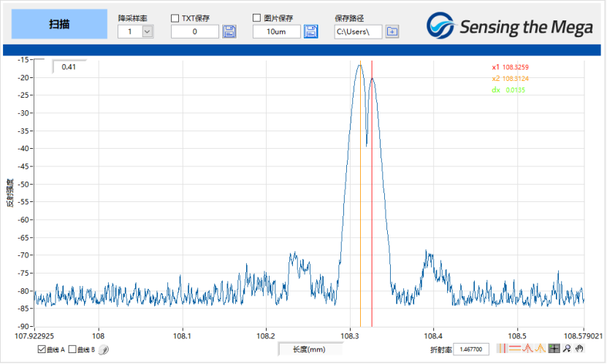The width and height of the screenshot is (607, 364).
Task: Select the graph crosshair cursor tool
Action: coord(554,349)
